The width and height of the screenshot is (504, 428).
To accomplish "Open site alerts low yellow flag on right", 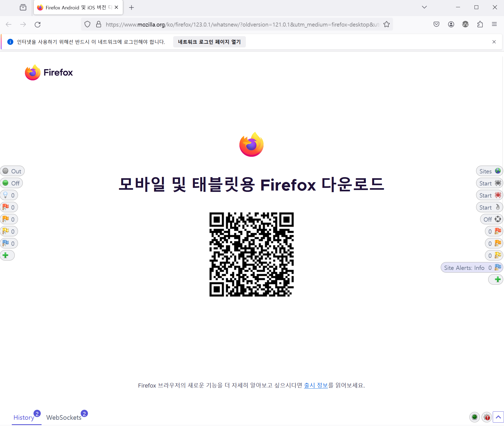I will coord(494,256).
